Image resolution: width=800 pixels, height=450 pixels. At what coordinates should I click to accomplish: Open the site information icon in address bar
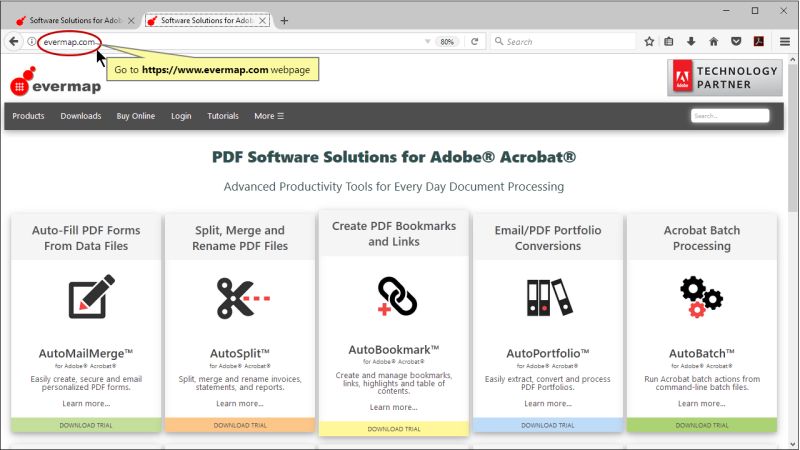click(32, 42)
